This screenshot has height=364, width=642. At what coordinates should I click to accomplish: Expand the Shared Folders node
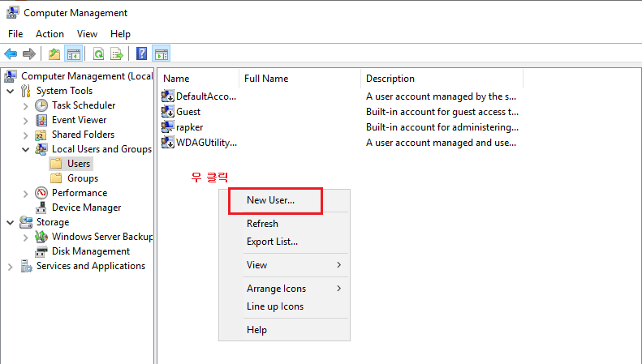[26, 135]
